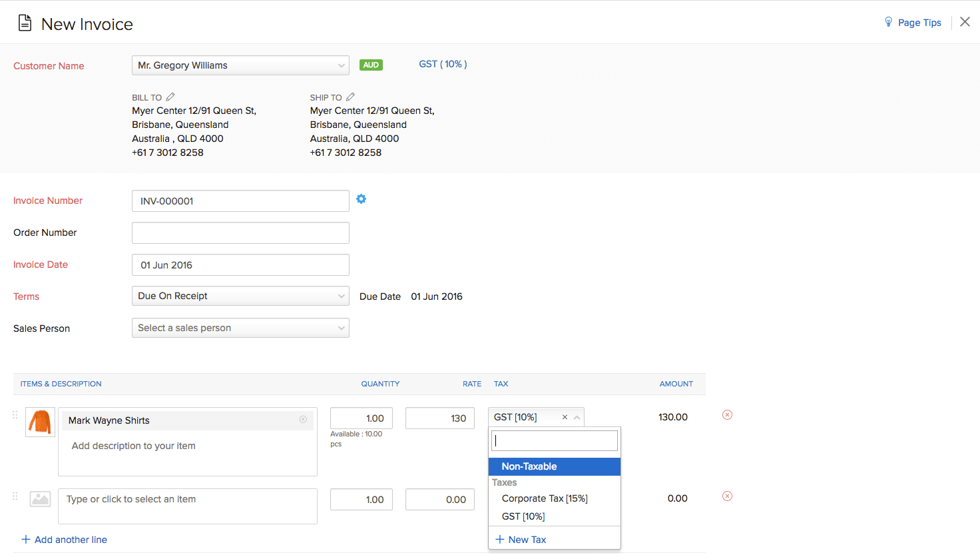Click the Page Tips lightbulb icon
This screenshot has height=559, width=980.
pyautogui.click(x=888, y=22)
